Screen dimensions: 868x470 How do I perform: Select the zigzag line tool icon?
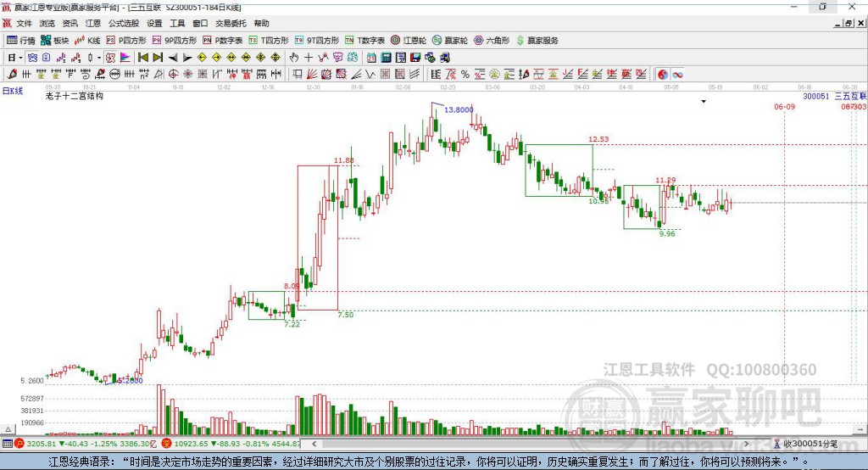tap(370, 74)
